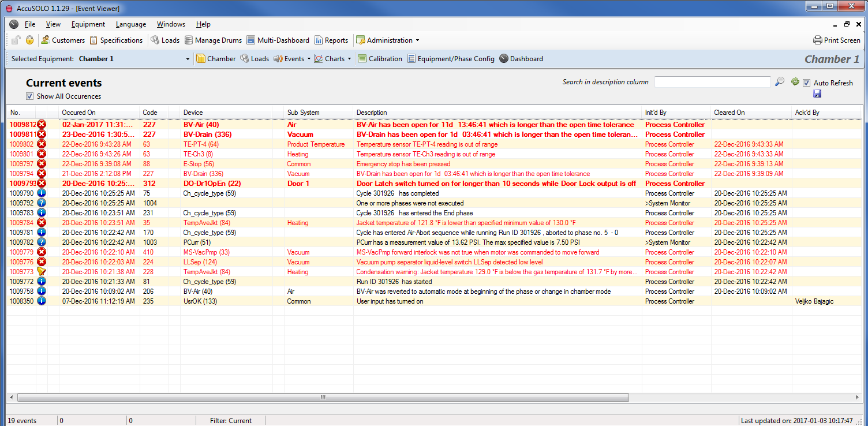Click the Print Screen printer button

[836, 40]
